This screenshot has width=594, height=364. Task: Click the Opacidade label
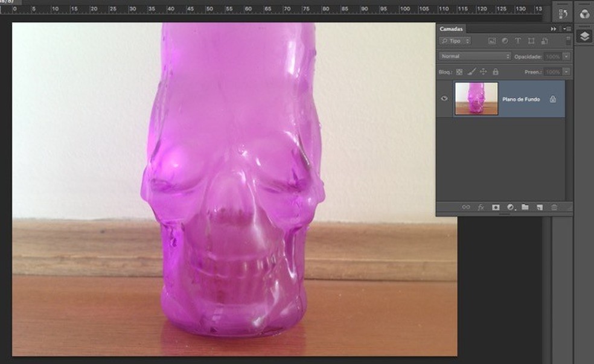(x=528, y=57)
